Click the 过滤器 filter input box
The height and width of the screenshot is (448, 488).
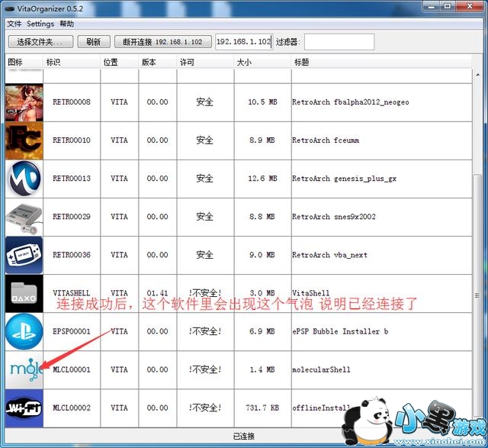(x=339, y=42)
